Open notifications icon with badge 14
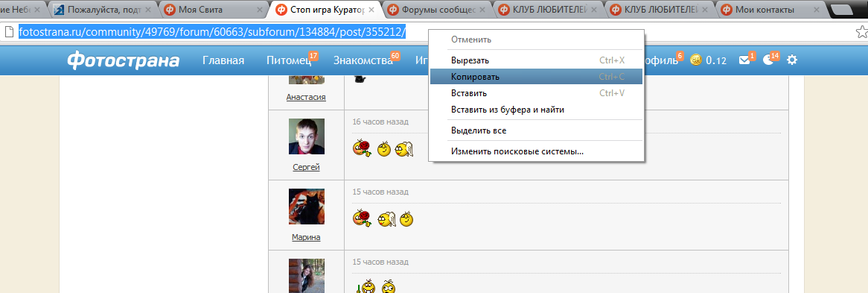This screenshot has height=293, width=868. (768, 60)
